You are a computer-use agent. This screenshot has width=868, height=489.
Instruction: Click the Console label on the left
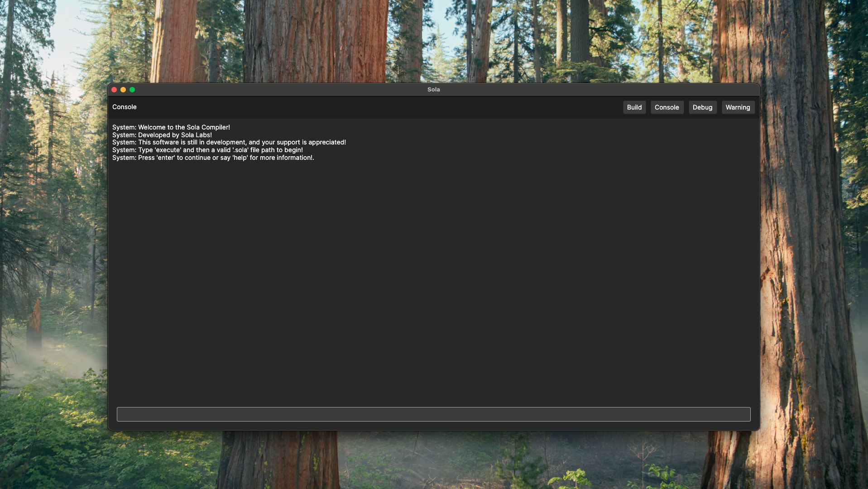(x=124, y=107)
